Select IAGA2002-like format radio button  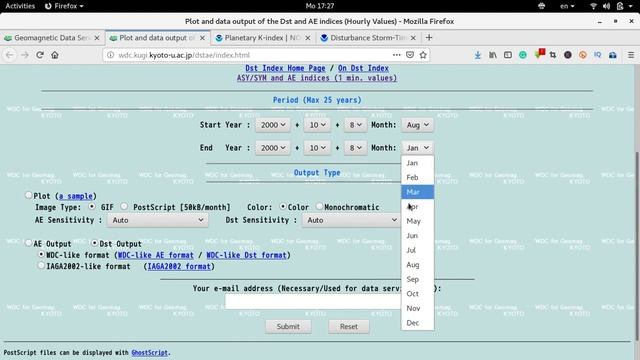point(41,265)
